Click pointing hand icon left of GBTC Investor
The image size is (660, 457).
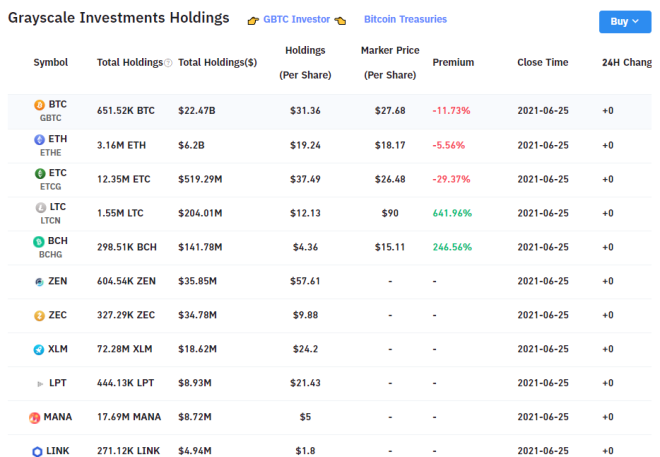tap(253, 21)
